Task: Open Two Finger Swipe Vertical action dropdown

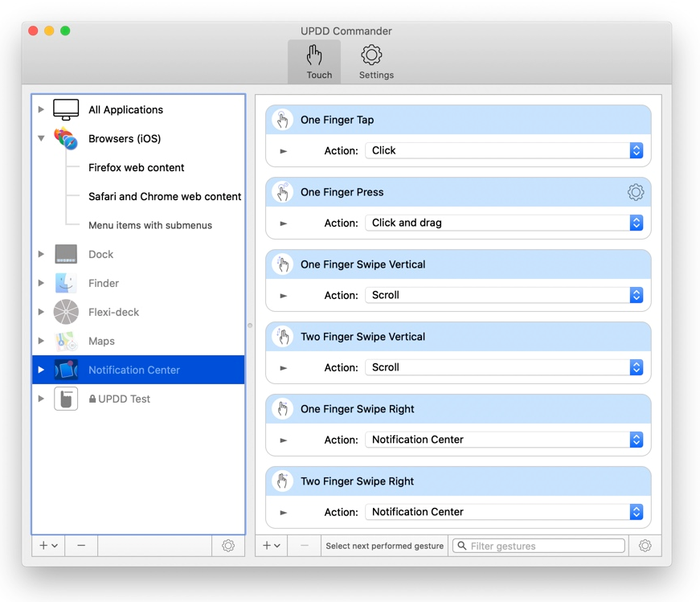Action: pyautogui.click(x=504, y=367)
